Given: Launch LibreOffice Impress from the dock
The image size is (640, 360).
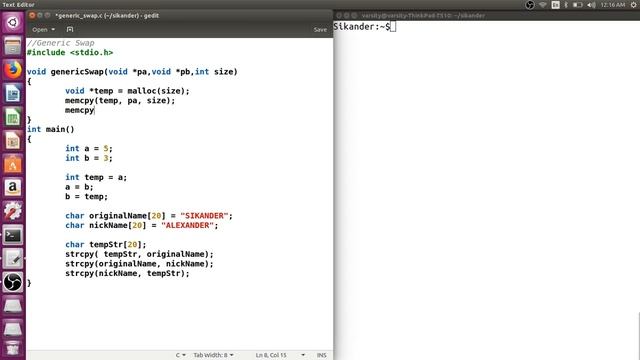Looking at the screenshot, I should [13, 141].
